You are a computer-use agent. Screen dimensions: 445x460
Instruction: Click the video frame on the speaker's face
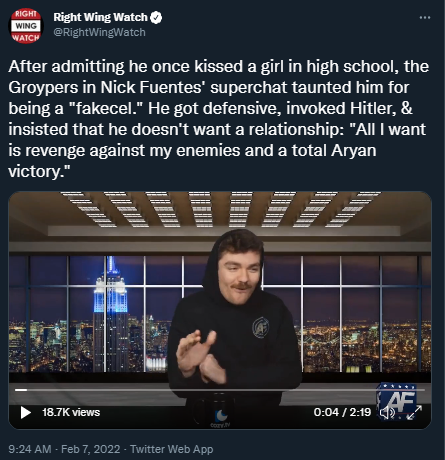pyautogui.click(x=239, y=273)
